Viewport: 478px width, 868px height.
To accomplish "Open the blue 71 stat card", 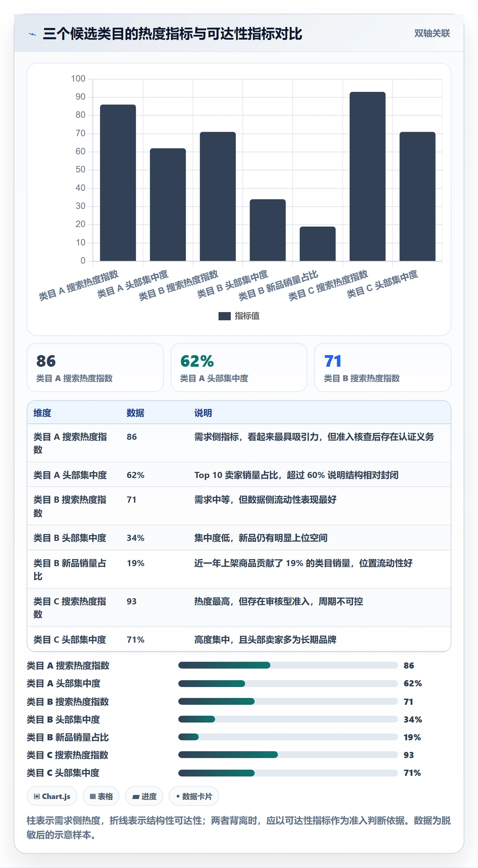I will click(383, 367).
